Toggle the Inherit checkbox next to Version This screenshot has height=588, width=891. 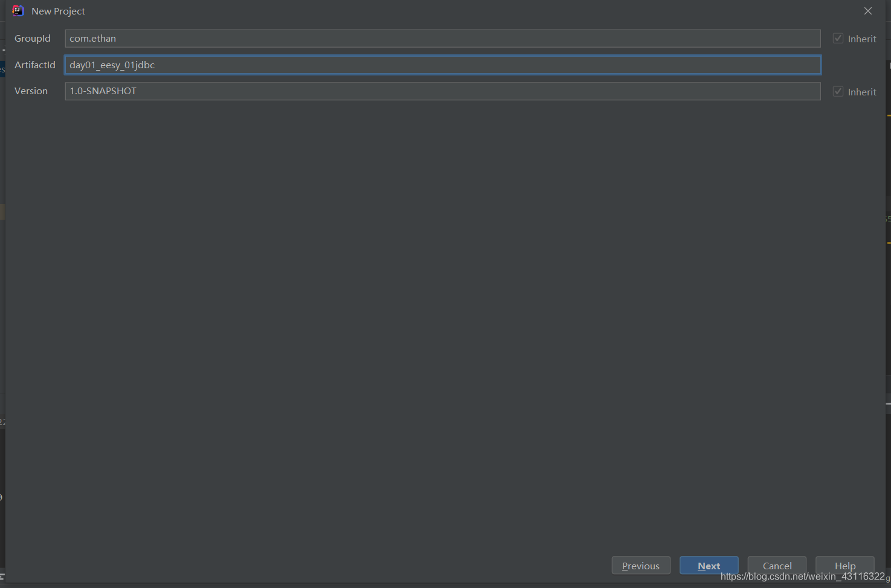[838, 92]
